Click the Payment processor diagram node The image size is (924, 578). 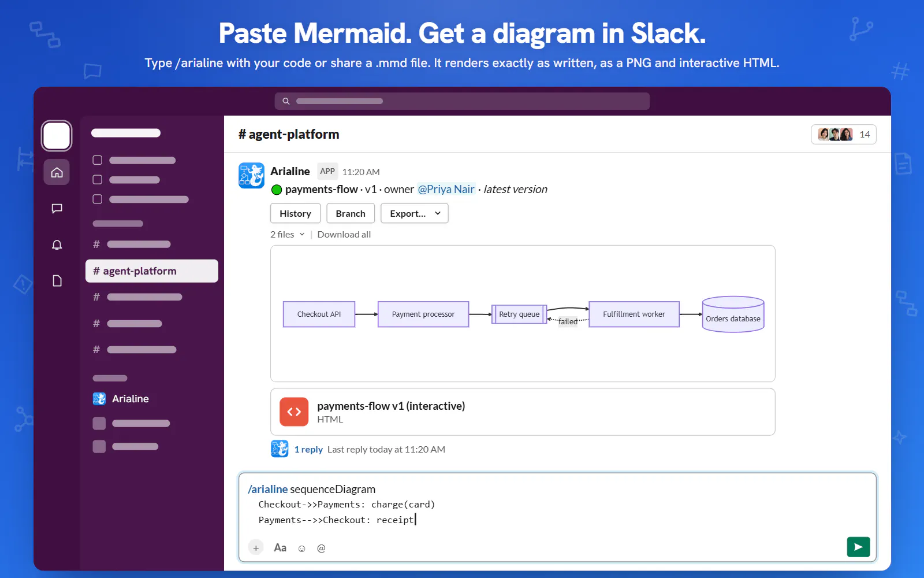tap(423, 314)
